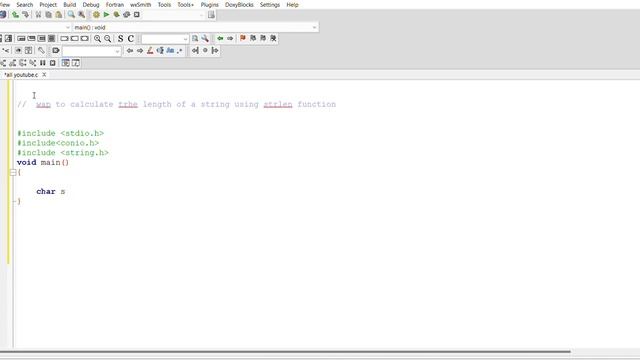Expand dropdown next to the C icon
640x360 pixels.
(x=185, y=39)
